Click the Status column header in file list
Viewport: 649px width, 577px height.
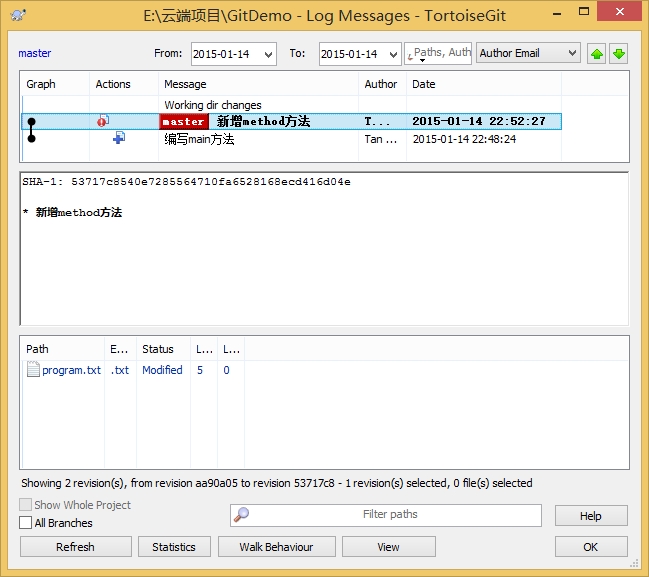point(158,349)
